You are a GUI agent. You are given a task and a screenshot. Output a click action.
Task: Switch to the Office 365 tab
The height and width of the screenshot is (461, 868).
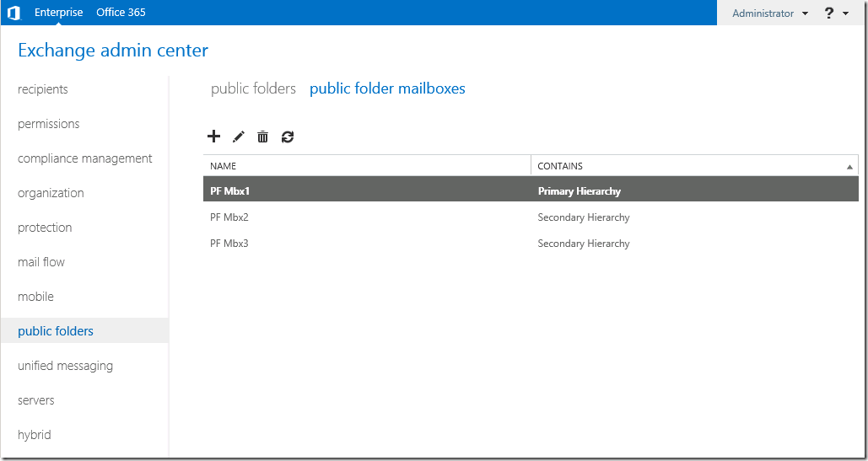tap(121, 12)
